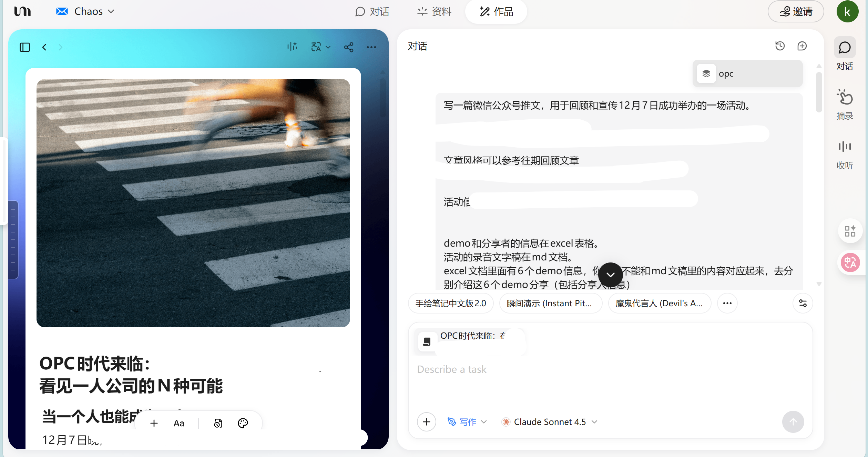Click the chat panel vertical scrollbar
The image size is (868, 457).
click(x=819, y=92)
